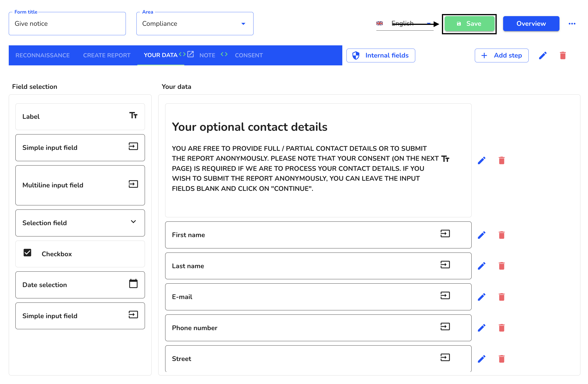This screenshot has height=384, width=588.
Task: Edit the contact details label text block
Action: click(481, 160)
